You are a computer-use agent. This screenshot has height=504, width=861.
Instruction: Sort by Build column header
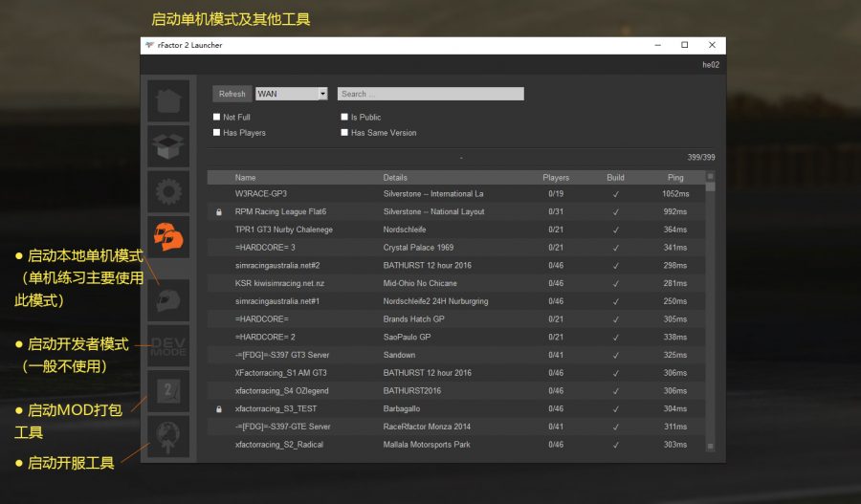(x=615, y=177)
